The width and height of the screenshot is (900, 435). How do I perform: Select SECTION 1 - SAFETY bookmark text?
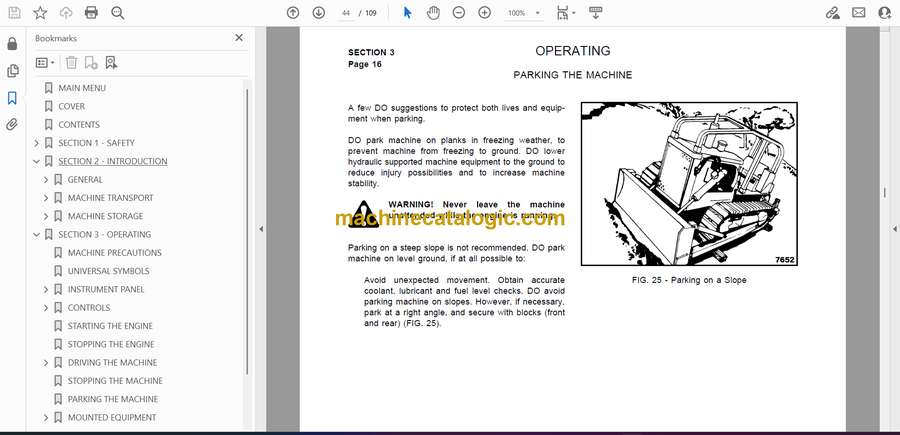click(96, 143)
